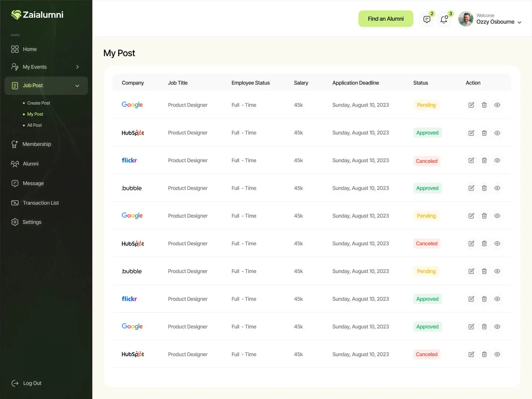The height and width of the screenshot is (399, 532).
Task: Expand the My Events submenu chevron
Action: coord(77,67)
